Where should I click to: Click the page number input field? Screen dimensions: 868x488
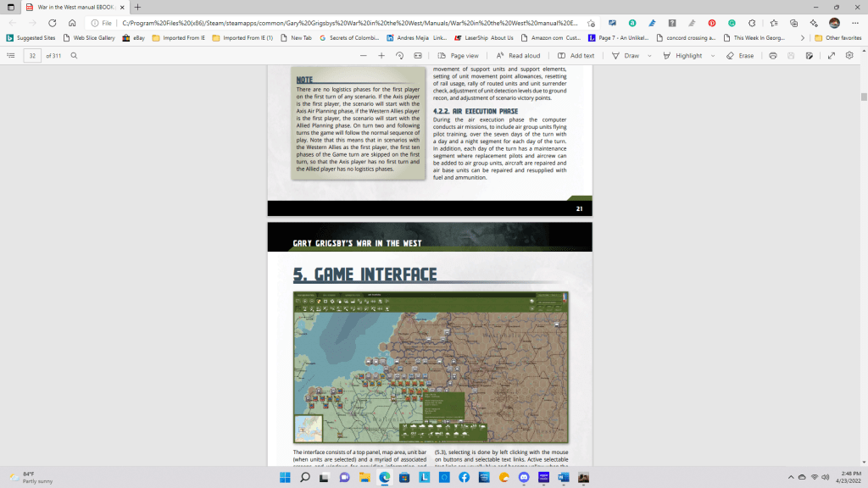32,55
